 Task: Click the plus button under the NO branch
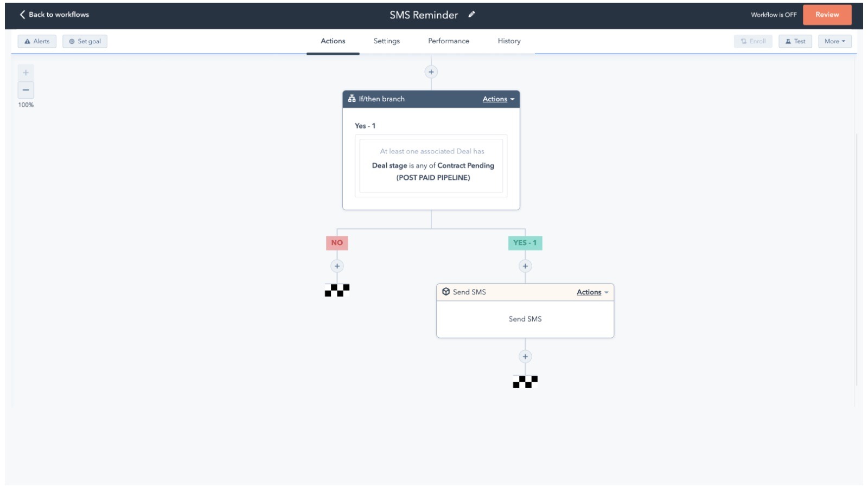tap(336, 266)
